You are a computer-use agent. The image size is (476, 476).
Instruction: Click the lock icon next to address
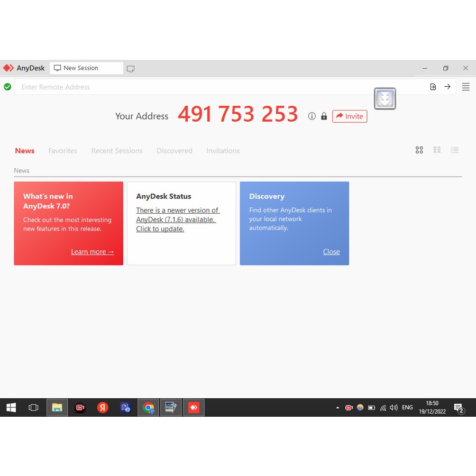pyautogui.click(x=324, y=116)
